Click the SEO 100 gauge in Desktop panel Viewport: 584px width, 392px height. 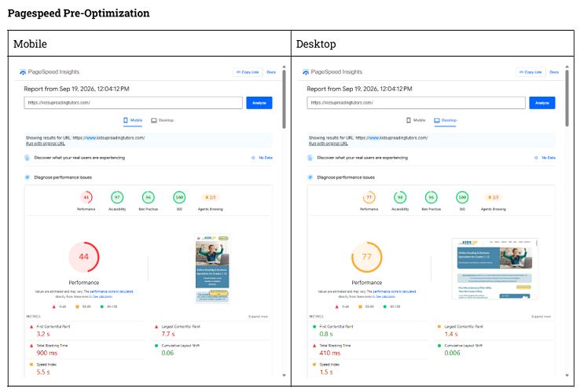coord(462,197)
